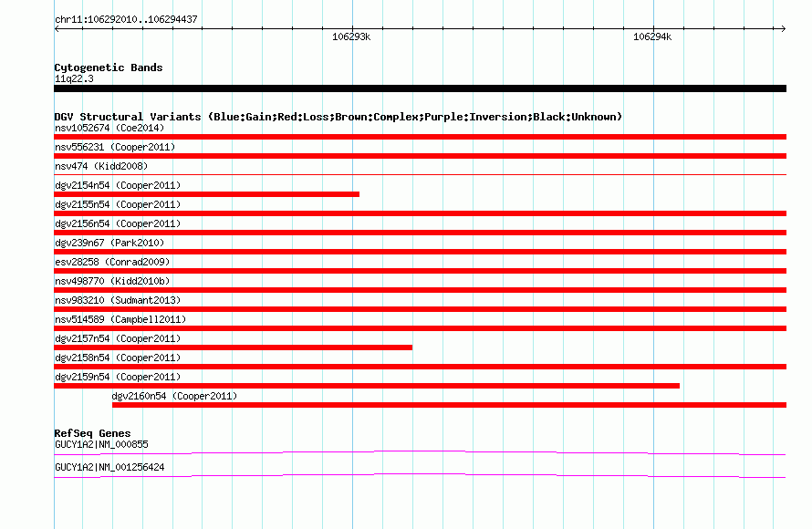
Task: Click the black 11q22.3 cytogenetic band bar
Action: tap(420, 88)
